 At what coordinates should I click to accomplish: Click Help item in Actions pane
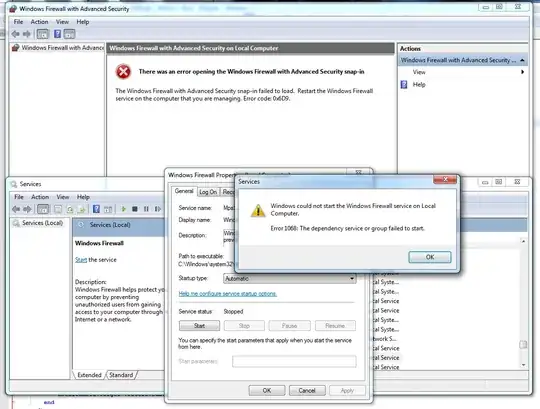[419, 85]
